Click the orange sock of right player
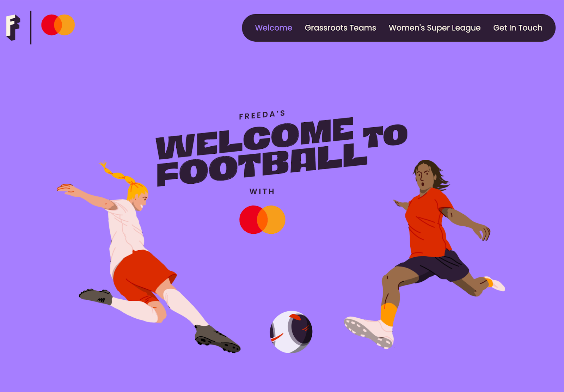The width and height of the screenshot is (564, 392). pyautogui.click(x=388, y=314)
